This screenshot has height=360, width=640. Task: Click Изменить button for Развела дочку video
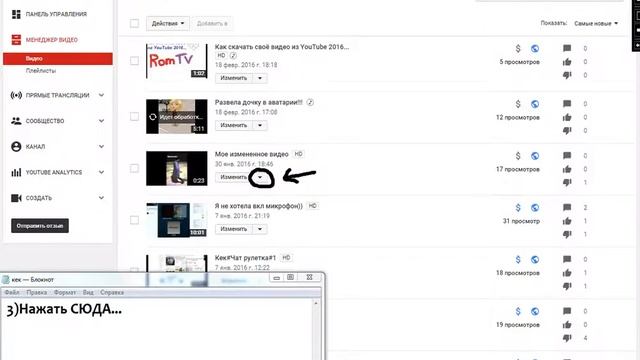pos(234,125)
